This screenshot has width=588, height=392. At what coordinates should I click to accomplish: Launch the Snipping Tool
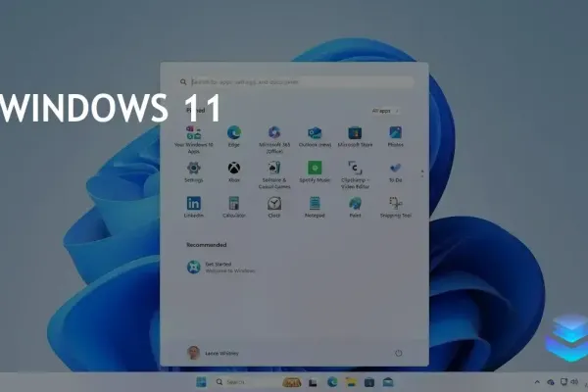pyautogui.click(x=396, y=207)
